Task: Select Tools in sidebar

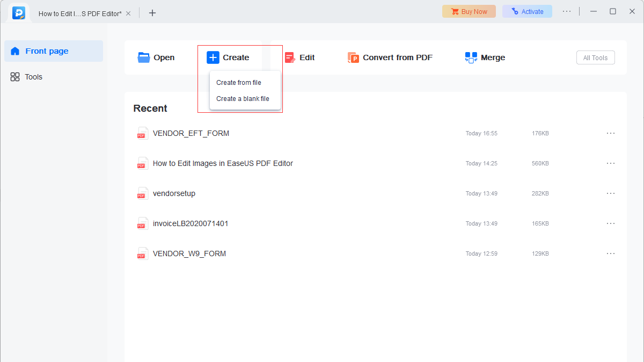Action: [54, 77]
